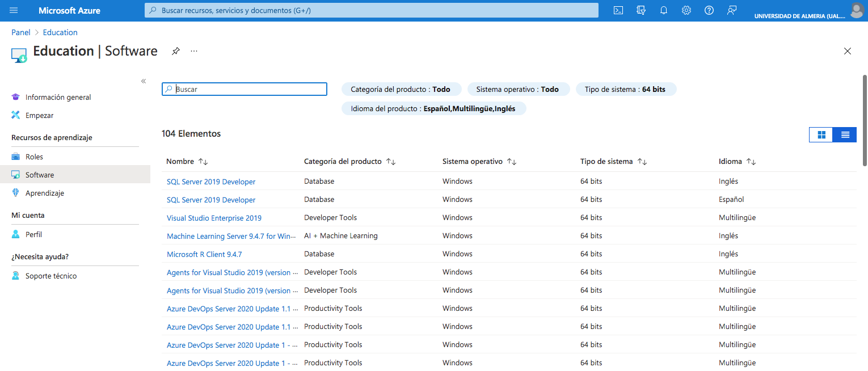
Task: Click the Database cell of Microsoft R Client
Action: click(x=319, y=254)
